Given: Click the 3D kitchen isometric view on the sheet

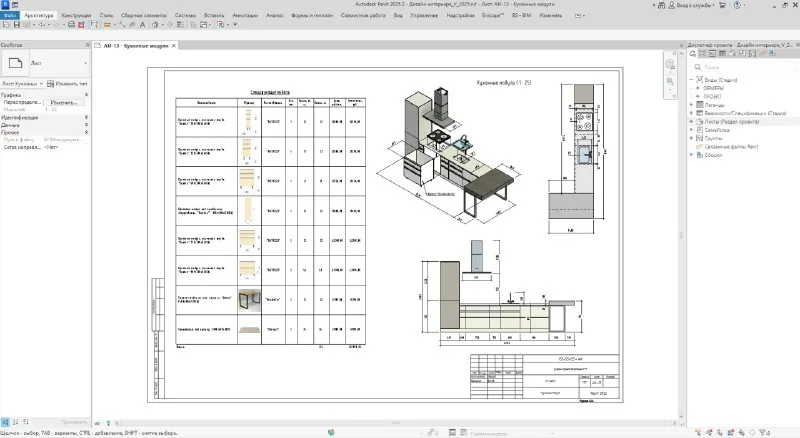Looking at the screenshot, I should (x=448, y=155).
